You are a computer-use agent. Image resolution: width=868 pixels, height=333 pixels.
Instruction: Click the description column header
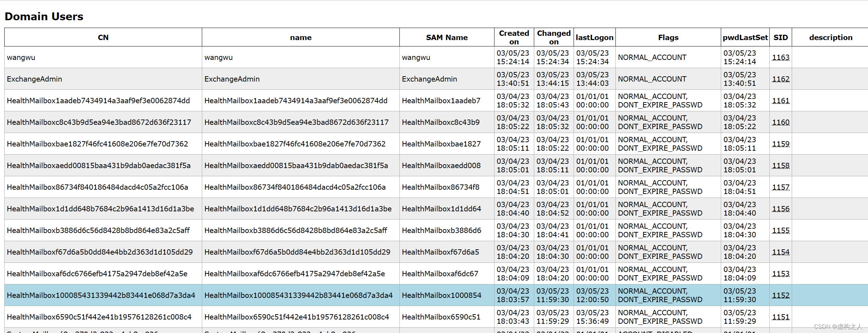point(830,37)
